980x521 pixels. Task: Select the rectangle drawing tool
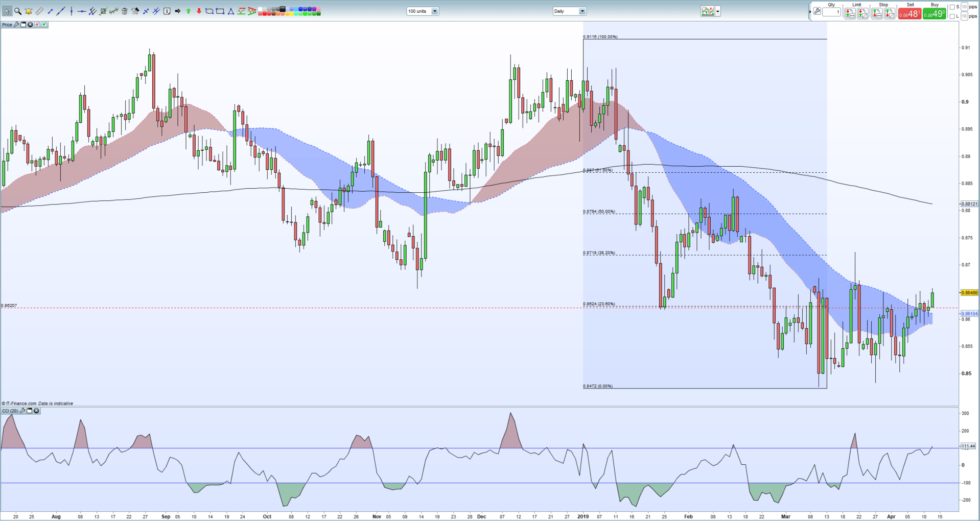220,11
